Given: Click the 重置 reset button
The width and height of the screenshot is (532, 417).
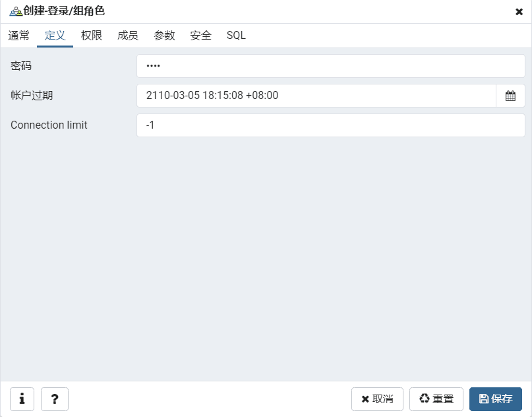Looking at the screenshot, I should click(x=436, y=399).
